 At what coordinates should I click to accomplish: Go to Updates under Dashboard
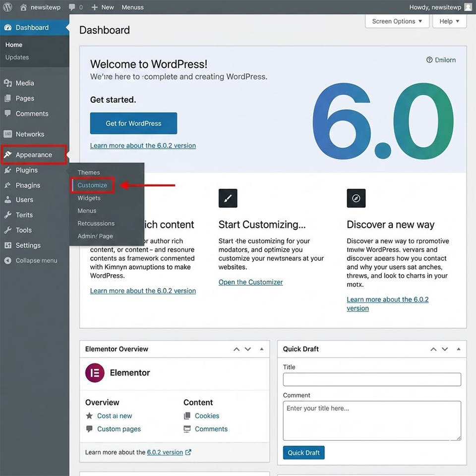[17, 57]
